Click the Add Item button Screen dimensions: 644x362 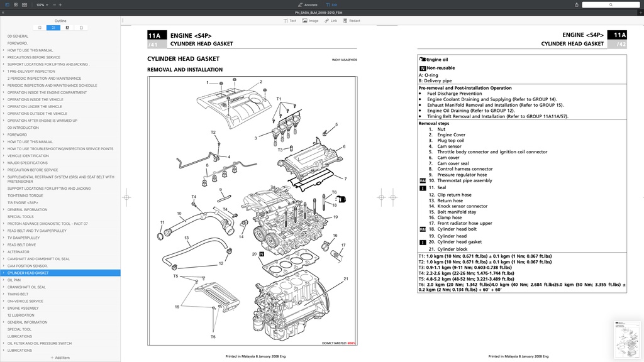coord(62,357)
